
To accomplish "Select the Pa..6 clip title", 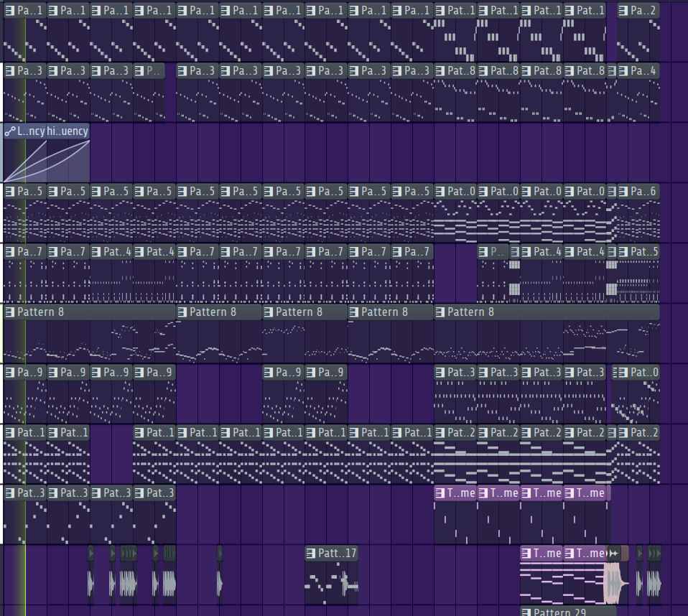I will 643,191.
